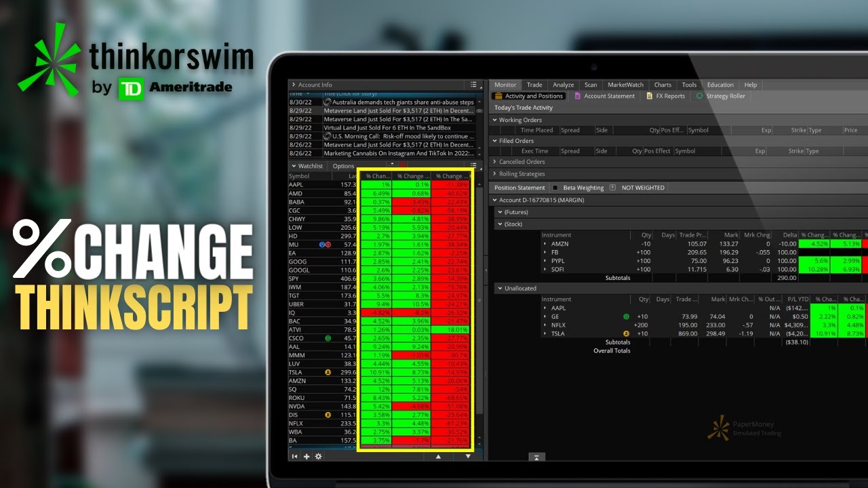Click ATVI green 18.01% cell
868x488 pixels.
tap(451, 329)
